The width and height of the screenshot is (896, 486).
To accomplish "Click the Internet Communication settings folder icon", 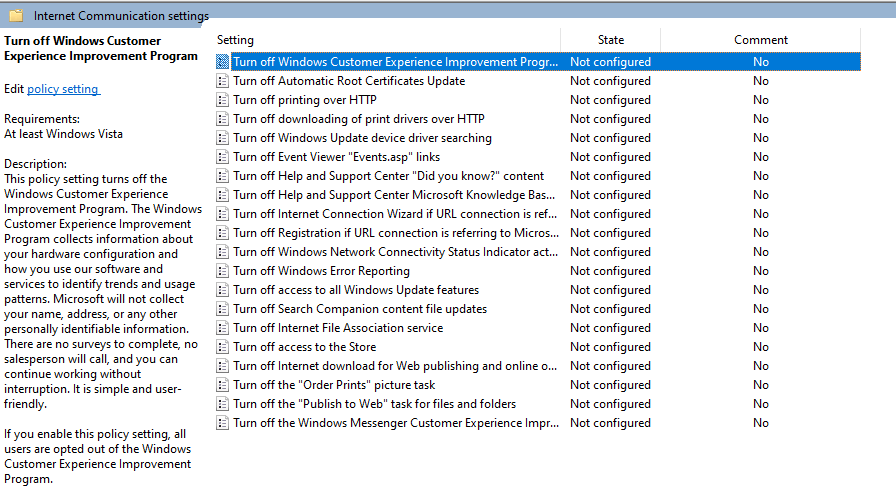I will 16,15.
